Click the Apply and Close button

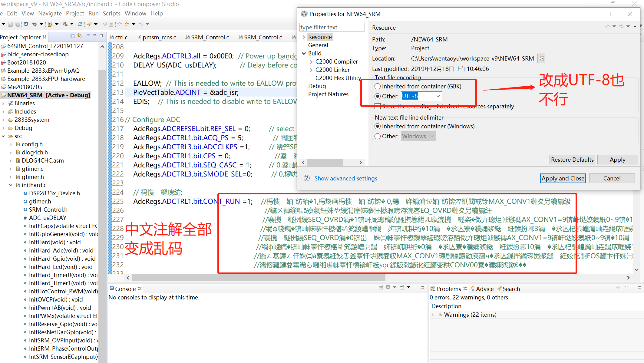tap(563, 178)
